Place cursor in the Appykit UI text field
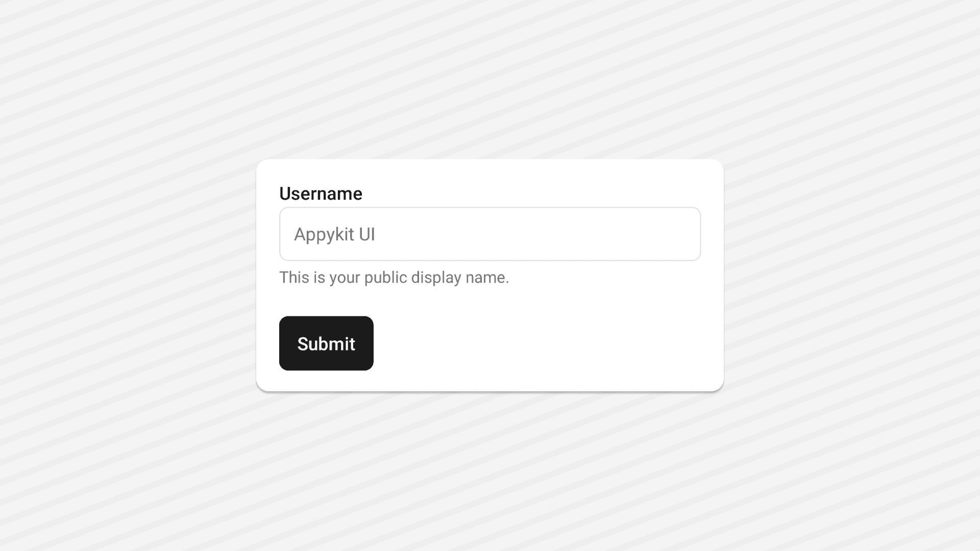This screenshot has width=980, height=551. point(489,234)
